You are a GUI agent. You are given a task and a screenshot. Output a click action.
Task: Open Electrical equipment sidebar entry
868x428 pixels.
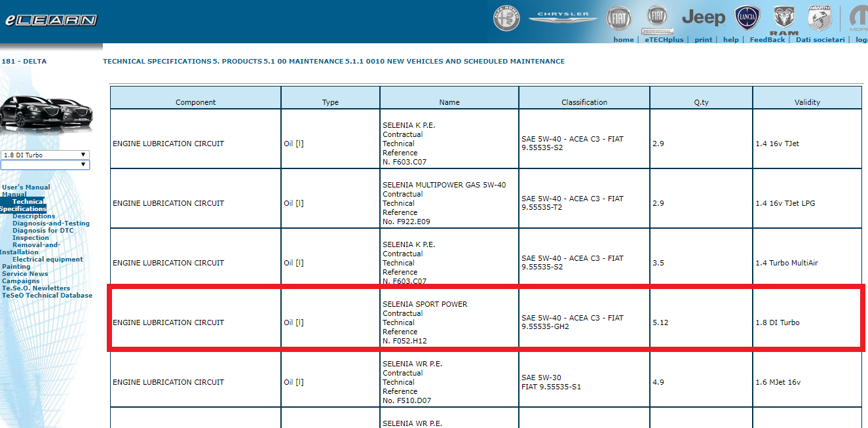pyautogui.click(x=48, y=260)
